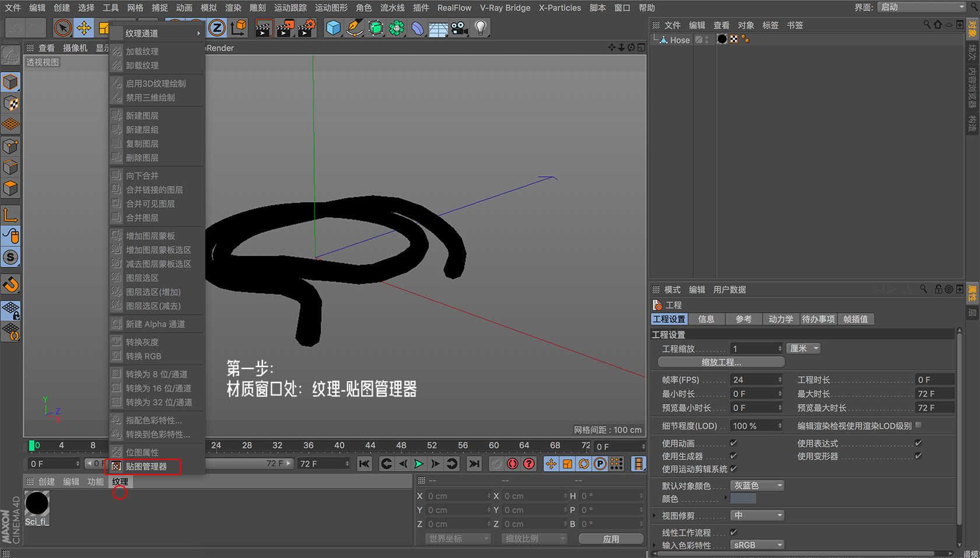Open the 纹理 menu in the material manager
Image resolution: width=980 pixels, height=558 pixels.
click(120, 482)
